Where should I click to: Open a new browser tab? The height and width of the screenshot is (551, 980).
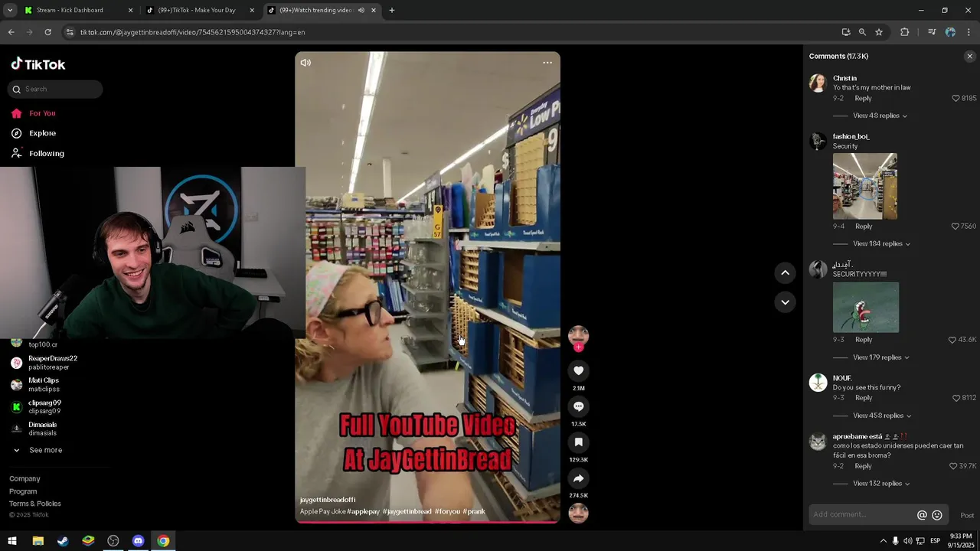click(x=391, y=10)
